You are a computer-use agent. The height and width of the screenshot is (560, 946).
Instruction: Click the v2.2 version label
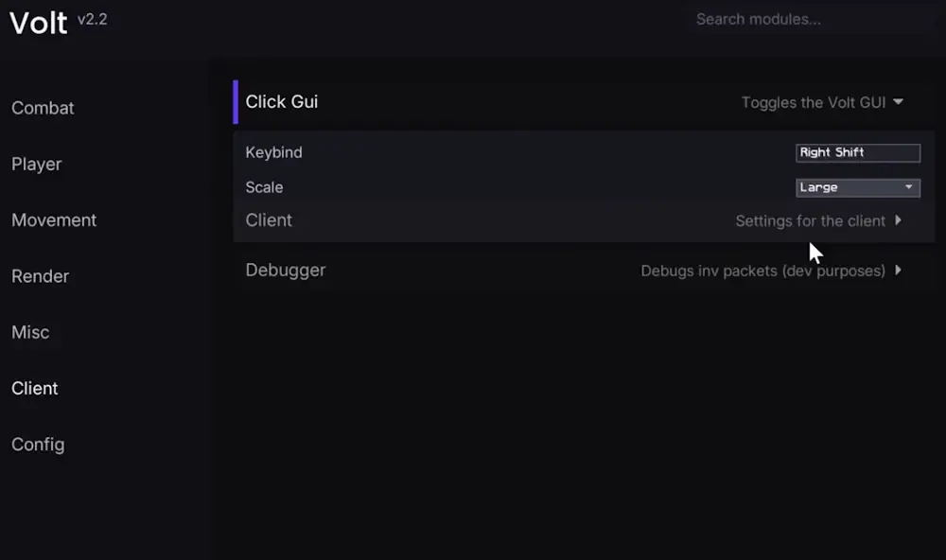[92, 19]
